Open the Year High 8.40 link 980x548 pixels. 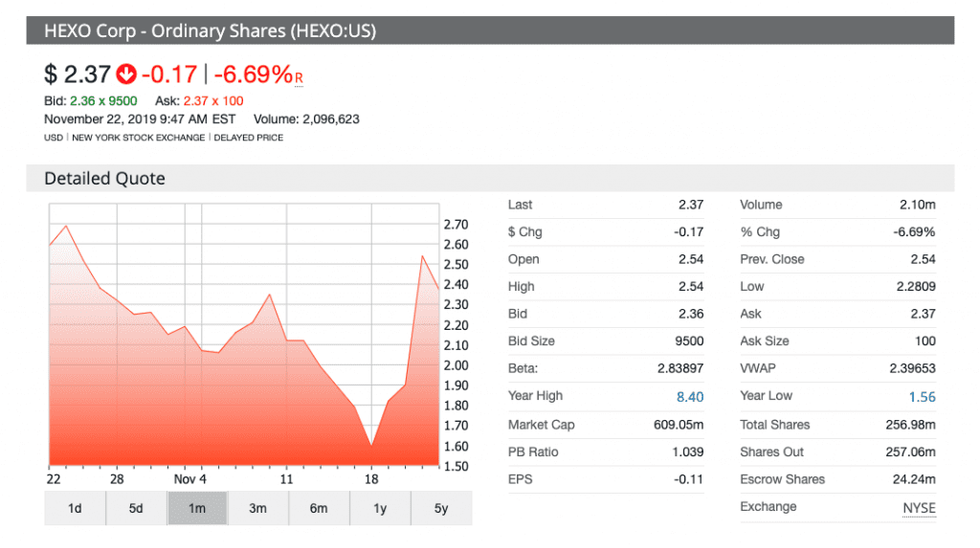click(x=689, y=397)
